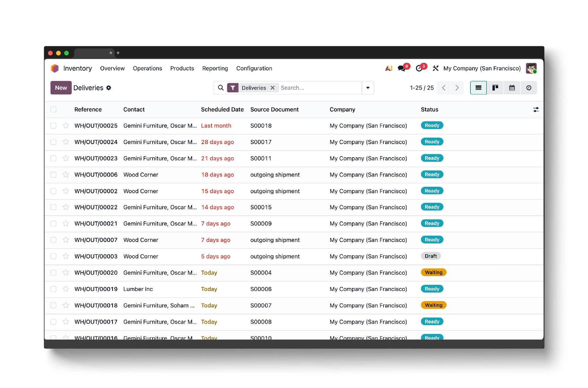Click the Deliveries settings gear icon
Screen dimensions: 588x388
click(x=109, y=88)
